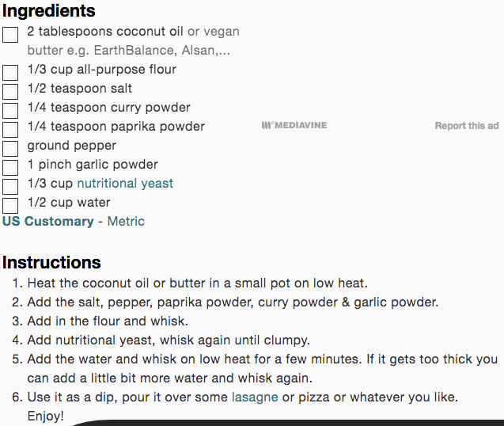
Task: Click the Mediavine logo
Action: click(294, 126)
